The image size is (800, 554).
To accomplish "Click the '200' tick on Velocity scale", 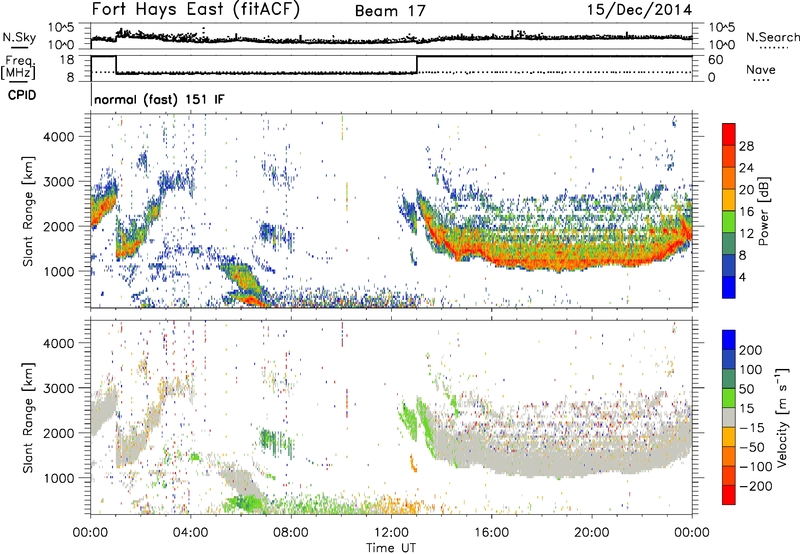I will pyautogui.click(x=751, y=350).
